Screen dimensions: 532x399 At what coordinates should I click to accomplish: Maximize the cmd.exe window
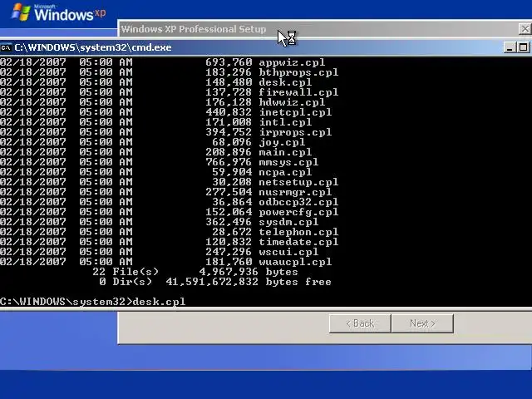pos(523,47)
